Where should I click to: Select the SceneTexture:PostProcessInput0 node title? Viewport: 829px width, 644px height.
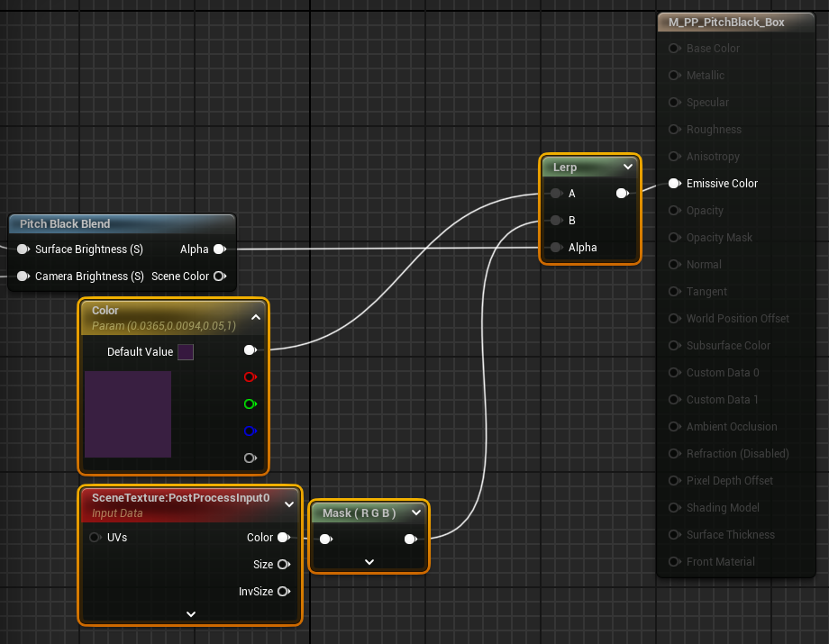[181, 498]
